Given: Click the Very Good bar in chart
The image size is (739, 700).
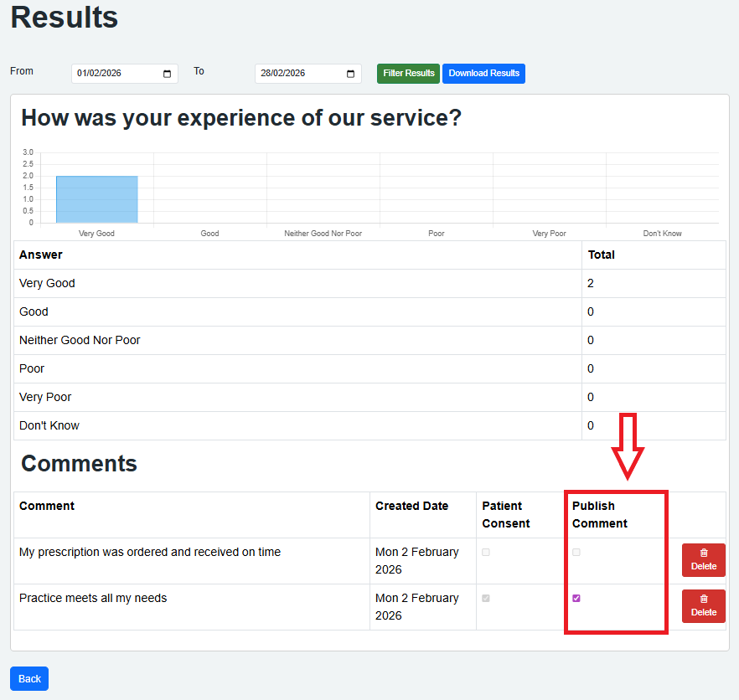Looking at the screenshot, I should 96,199.
